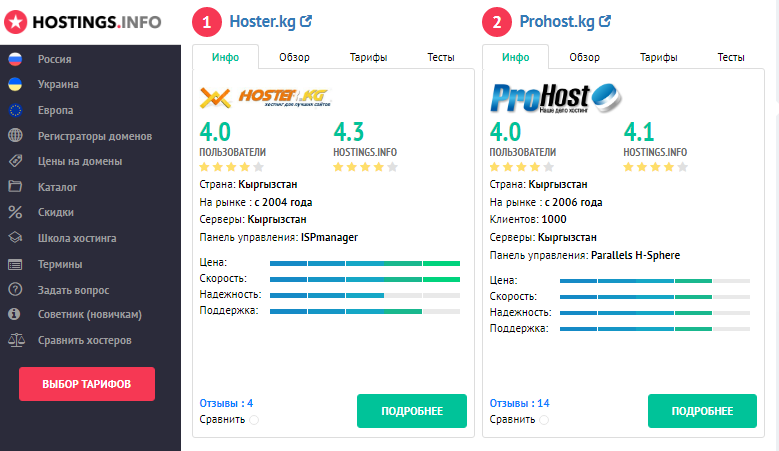Click the Ukraine flag icon
Screen dimensions: 779x451
coord(15,84)
